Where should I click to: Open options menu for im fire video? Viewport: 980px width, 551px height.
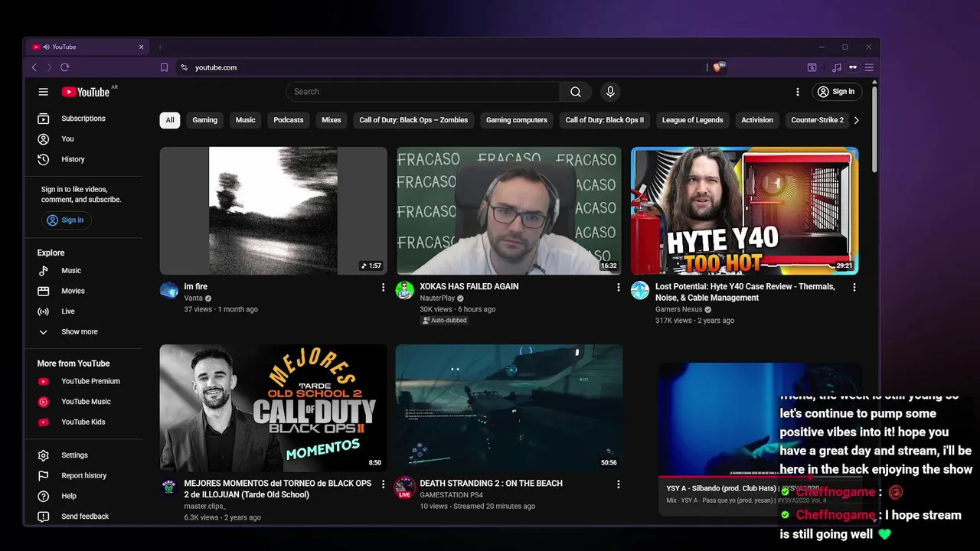(383, 287)
